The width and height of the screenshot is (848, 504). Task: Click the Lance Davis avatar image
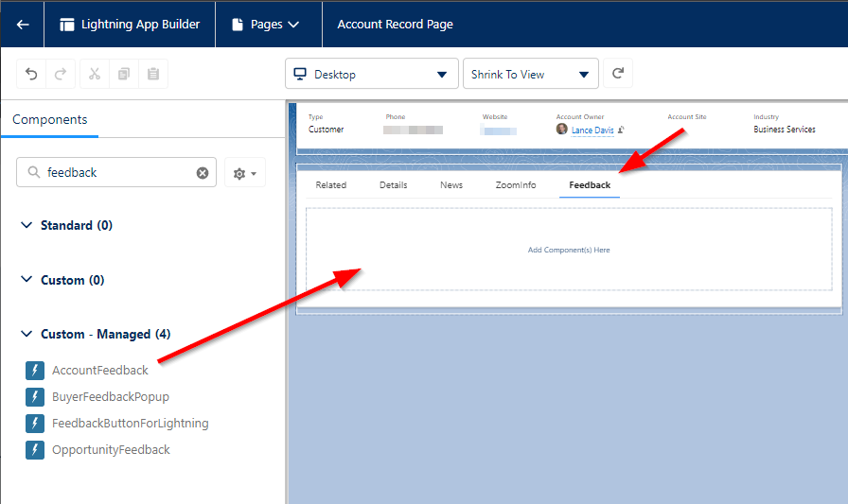(x=562, y=130)
